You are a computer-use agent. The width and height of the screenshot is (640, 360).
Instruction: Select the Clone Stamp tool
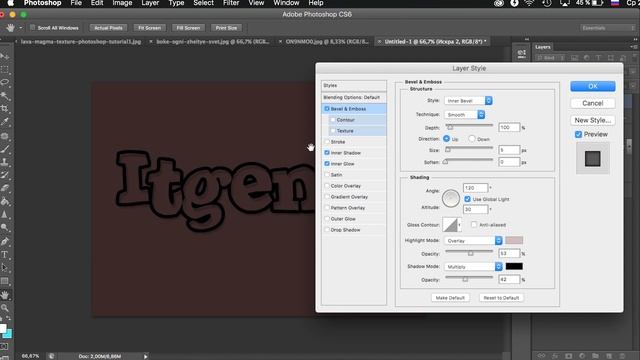tap(5, 162)
